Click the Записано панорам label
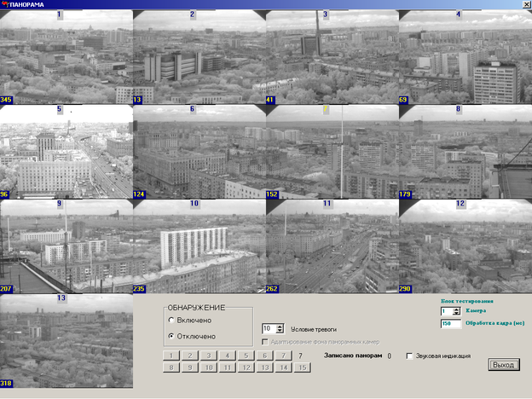 coord(353,356)
